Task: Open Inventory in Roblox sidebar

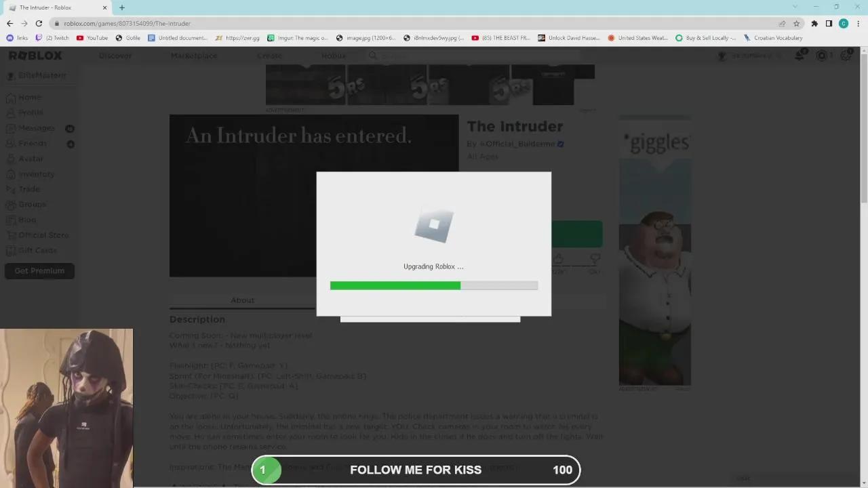Action: pos(31,174)
